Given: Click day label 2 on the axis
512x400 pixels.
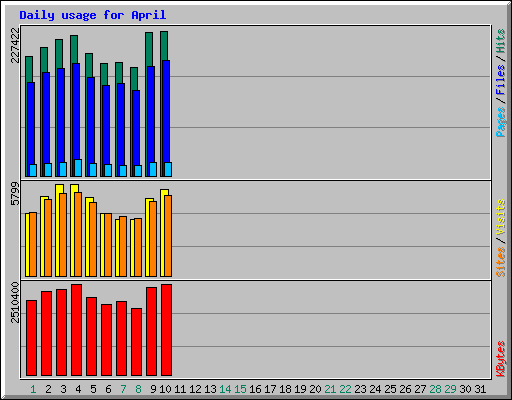Looking at the screenshot, I should (48, 389).
